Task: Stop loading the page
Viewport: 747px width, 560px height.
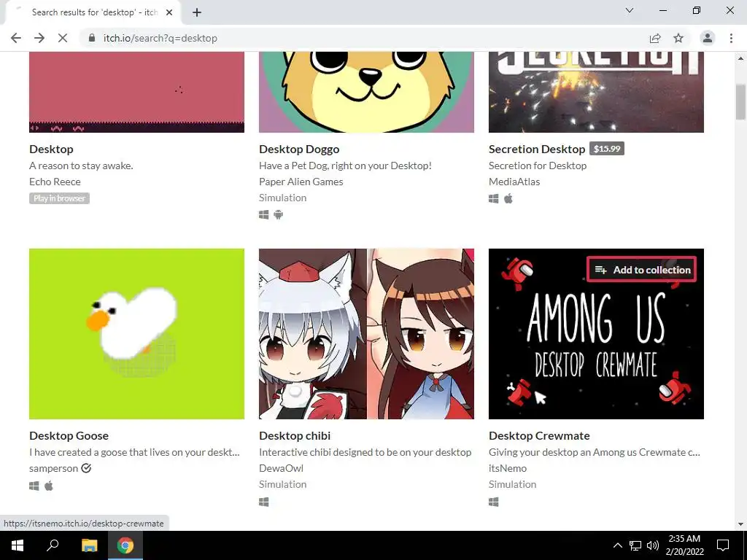Action: (63, 38)
